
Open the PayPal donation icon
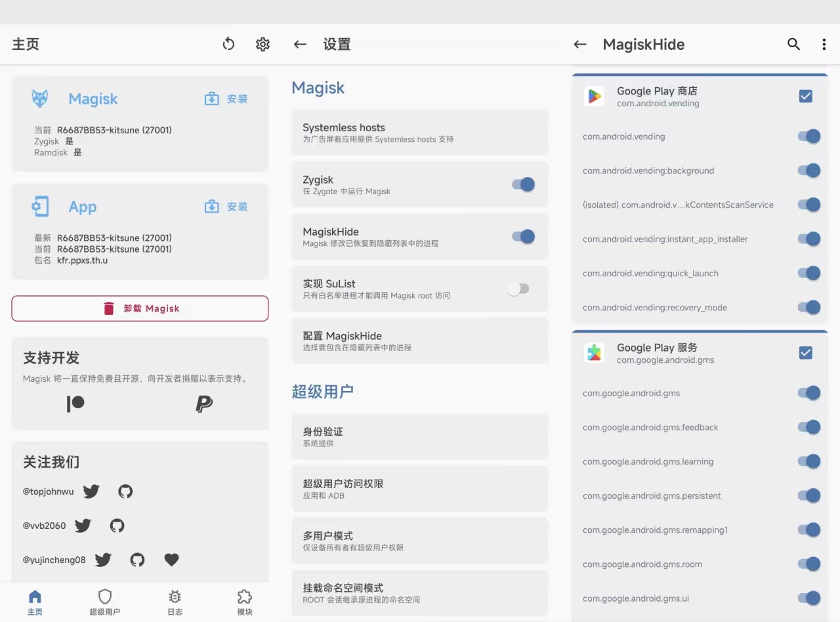point(204,404)
